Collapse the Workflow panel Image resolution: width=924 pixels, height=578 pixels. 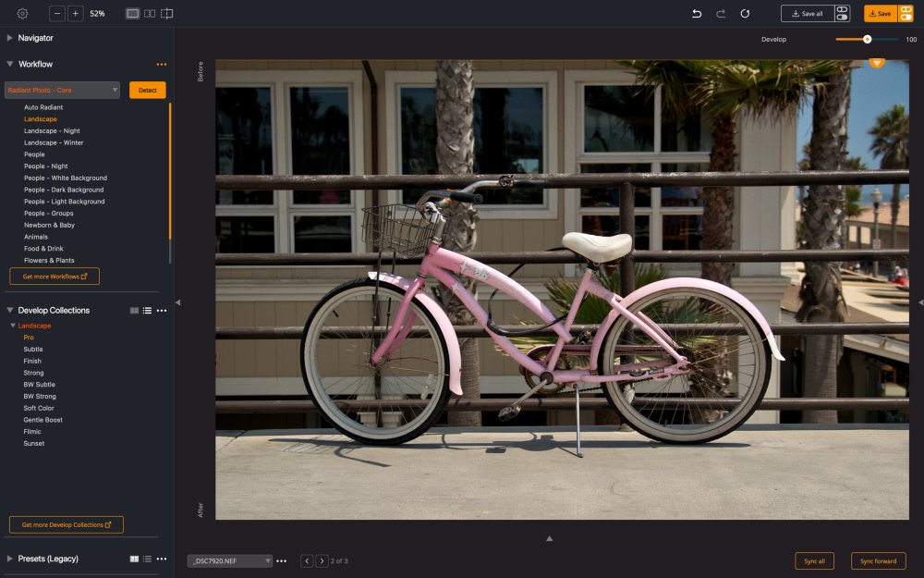pyautogui.click(x=9, y=64)
